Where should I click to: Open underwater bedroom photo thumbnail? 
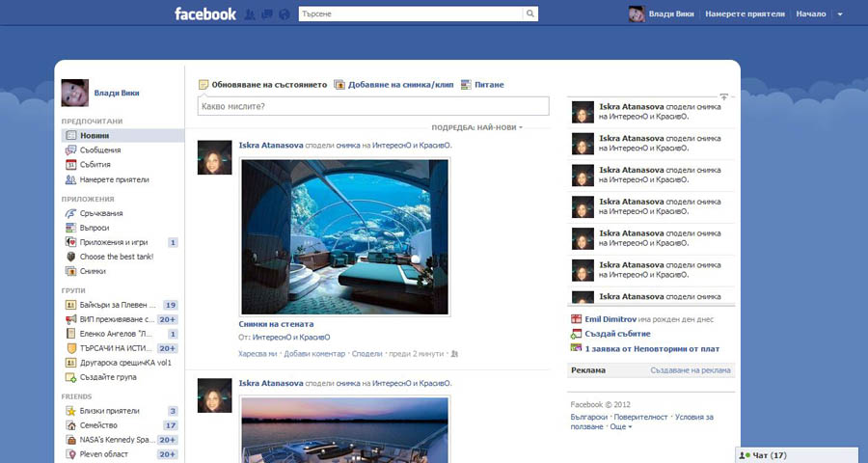click(345, 237)
